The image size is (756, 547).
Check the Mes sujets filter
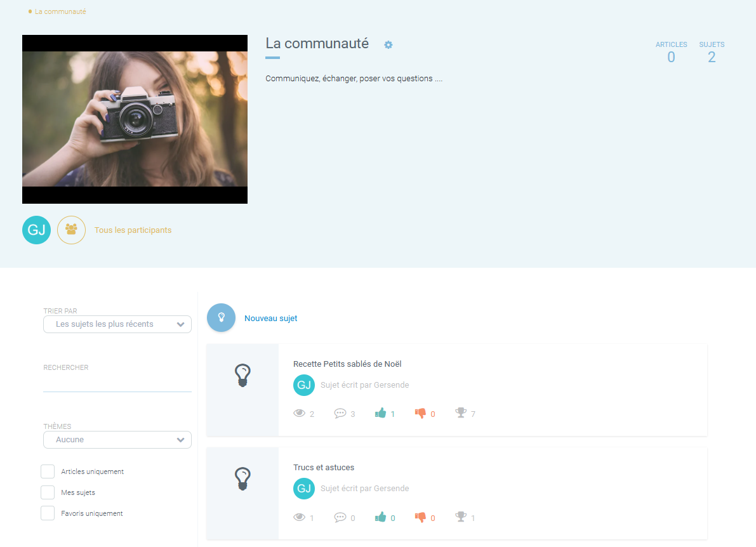[48, 492]
